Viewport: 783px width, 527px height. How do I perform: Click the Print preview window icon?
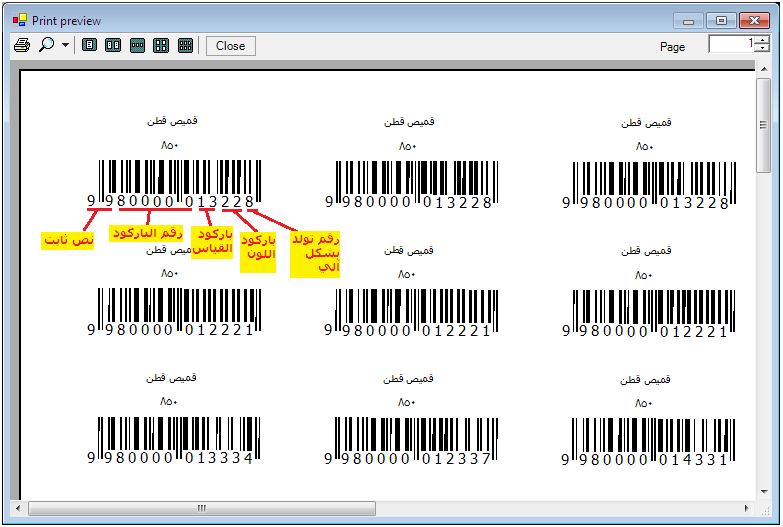pyautogui.click(x=20, y=20)
